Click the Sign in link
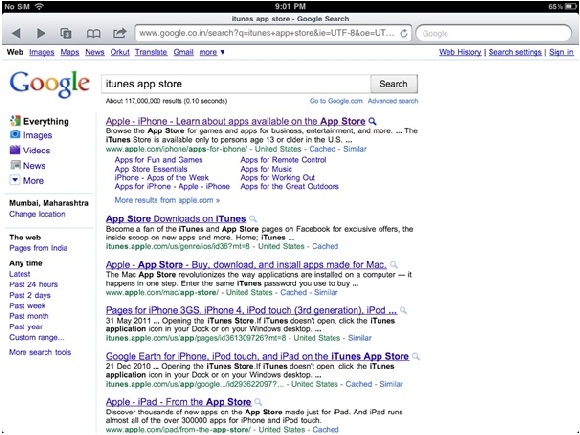580x435 pixels. [561, 52]
